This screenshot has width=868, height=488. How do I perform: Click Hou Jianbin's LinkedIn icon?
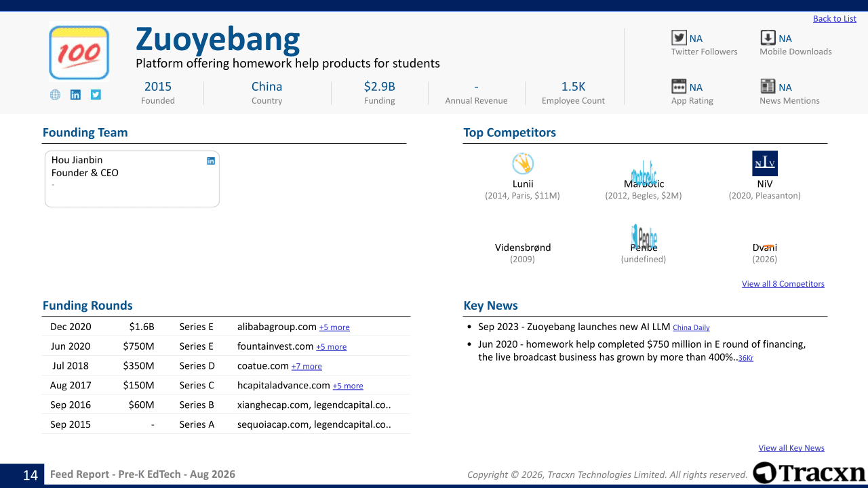211,161
